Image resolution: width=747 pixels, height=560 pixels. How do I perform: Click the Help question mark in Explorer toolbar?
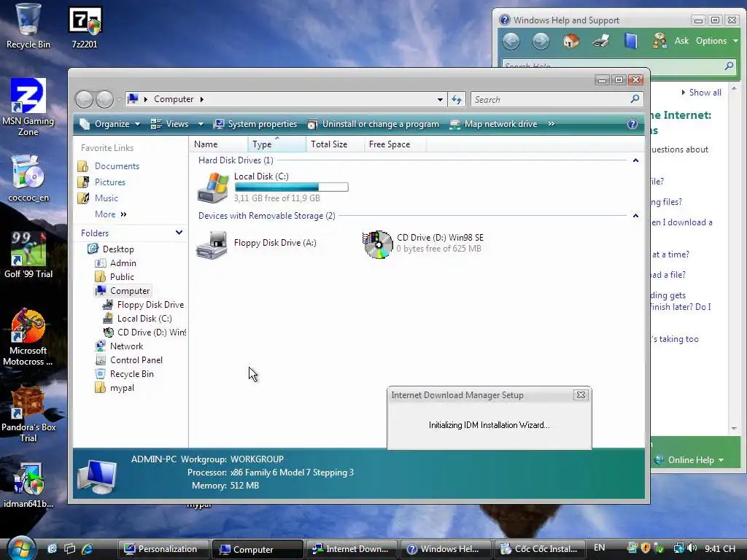tap(632, 124)
